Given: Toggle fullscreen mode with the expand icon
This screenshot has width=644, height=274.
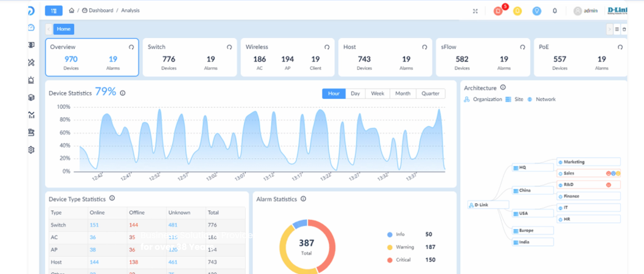Looking at the screenshot, I should point(475,11).
